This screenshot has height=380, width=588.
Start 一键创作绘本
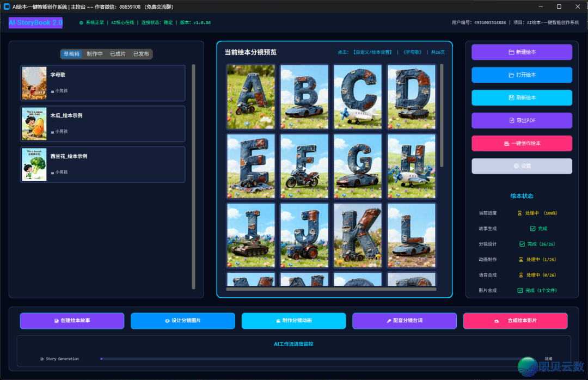click(522, 143)
